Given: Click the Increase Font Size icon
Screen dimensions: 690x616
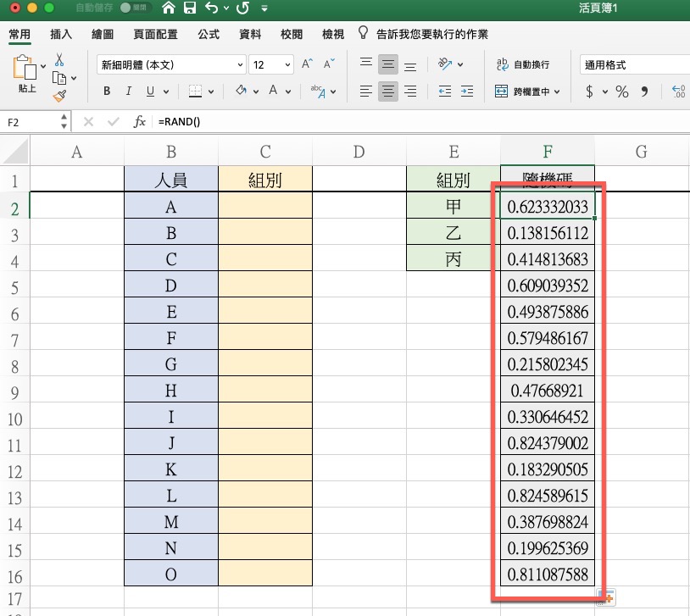Looking at the screenshot, I should tap(307, 64).
